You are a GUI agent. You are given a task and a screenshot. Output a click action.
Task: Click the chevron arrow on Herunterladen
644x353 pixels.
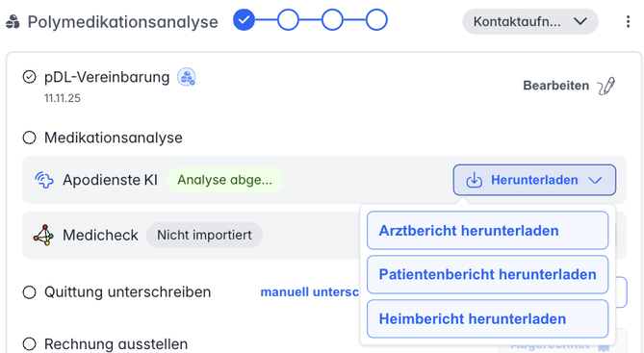pyautogui.click(x=595, y=180)
